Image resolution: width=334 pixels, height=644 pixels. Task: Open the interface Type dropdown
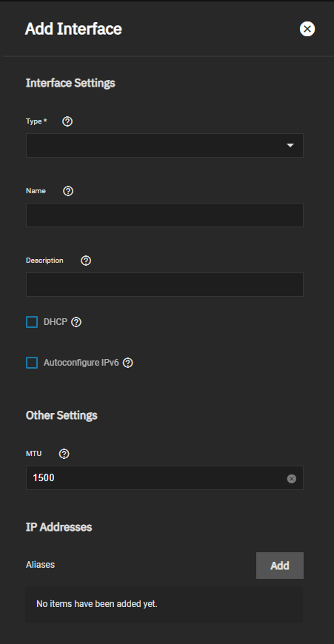point(164,145)
